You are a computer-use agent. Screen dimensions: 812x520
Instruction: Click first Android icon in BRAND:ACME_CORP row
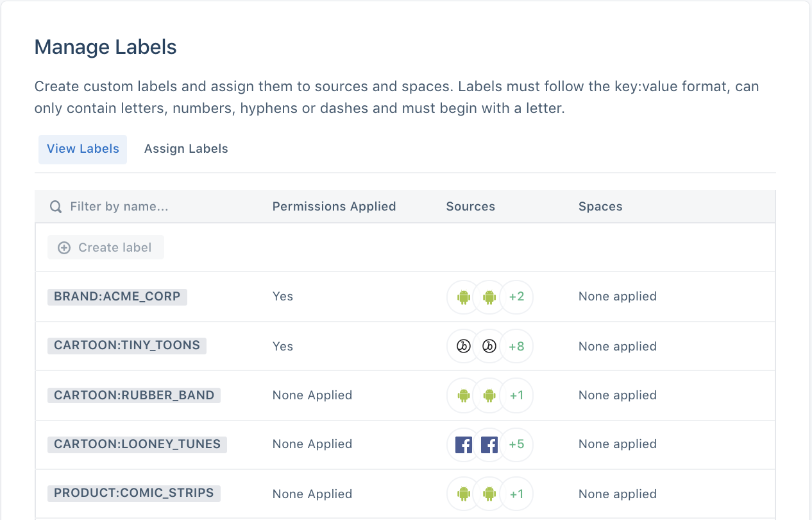464,297
